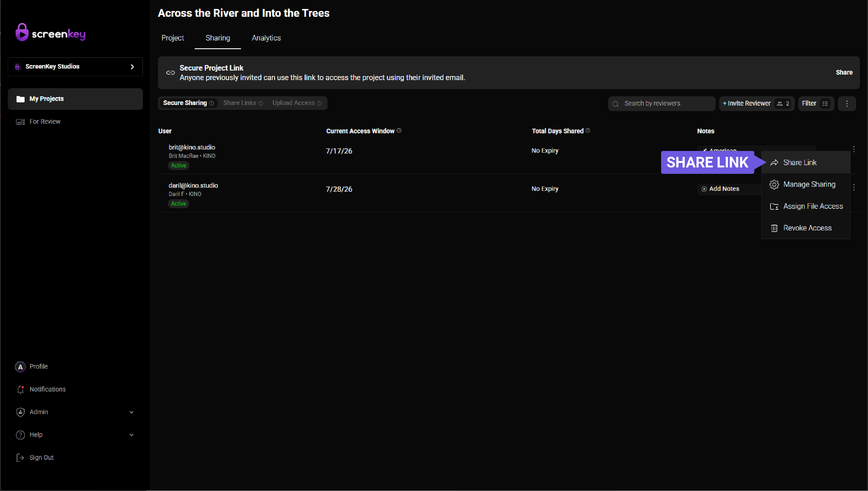This screenshot has height=491, width=868.
Task: Click the info icon beside Upload Access
Action: 319,103
